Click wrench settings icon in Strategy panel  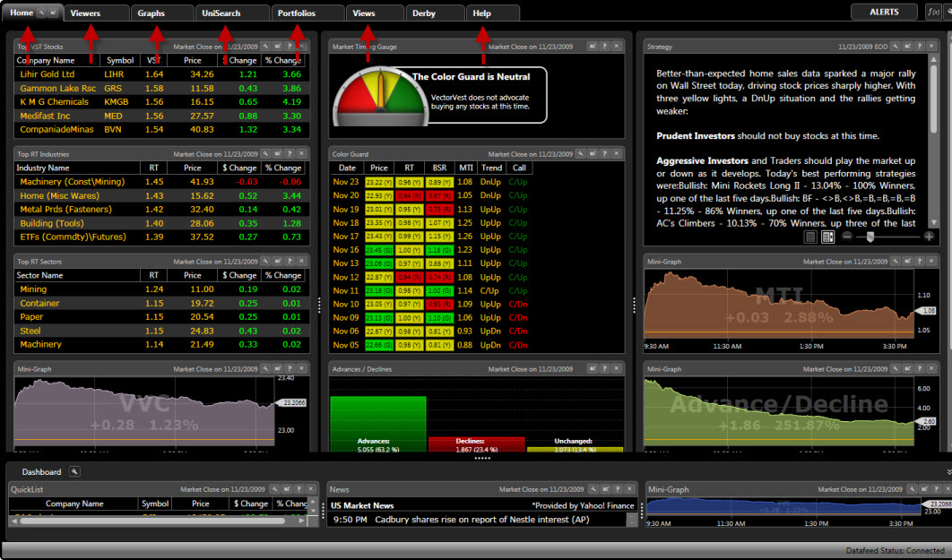895,46
